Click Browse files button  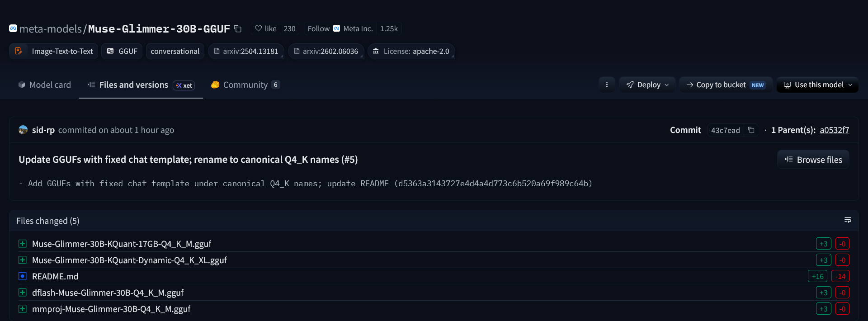tap(813, 159)
